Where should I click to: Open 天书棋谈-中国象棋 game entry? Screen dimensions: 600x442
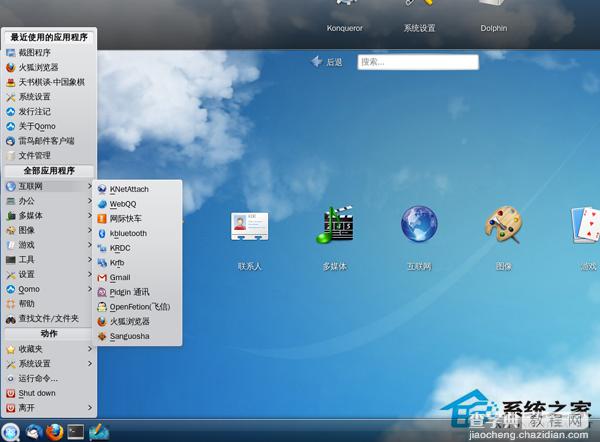click(x=49, y=82)
